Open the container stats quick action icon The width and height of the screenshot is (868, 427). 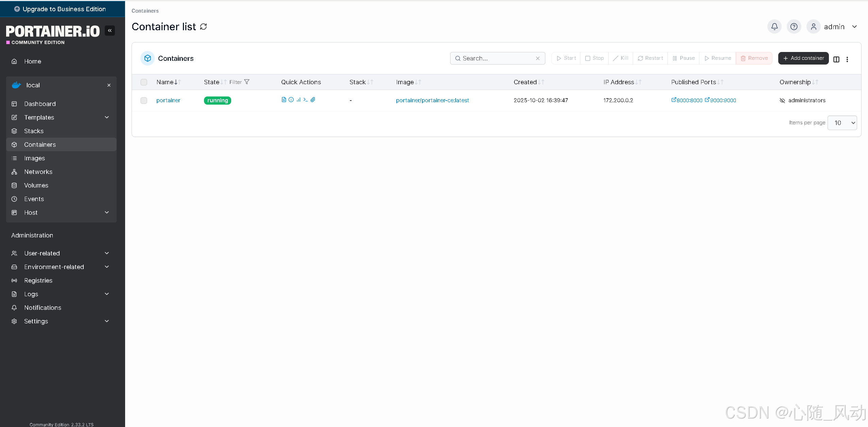(298, 100)
